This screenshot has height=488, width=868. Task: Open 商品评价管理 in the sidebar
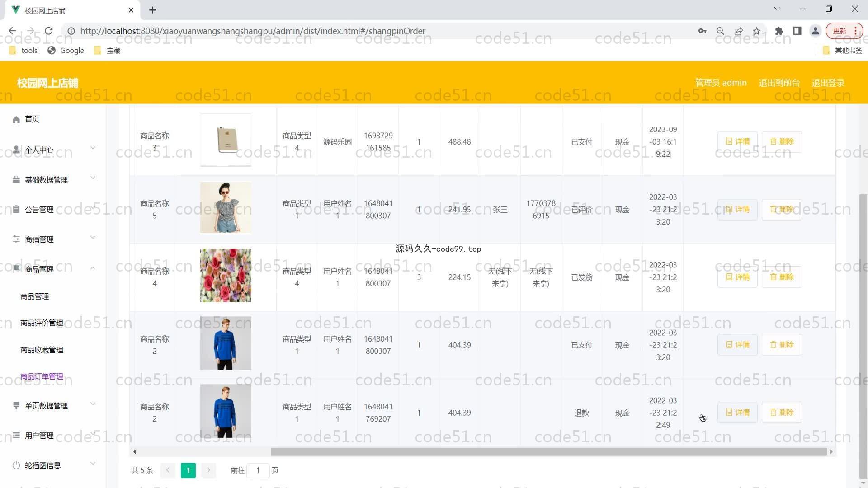42,323
